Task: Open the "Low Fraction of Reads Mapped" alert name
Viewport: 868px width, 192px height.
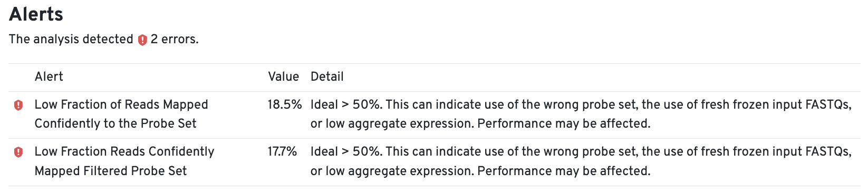Action: click(x=121, y=104)
